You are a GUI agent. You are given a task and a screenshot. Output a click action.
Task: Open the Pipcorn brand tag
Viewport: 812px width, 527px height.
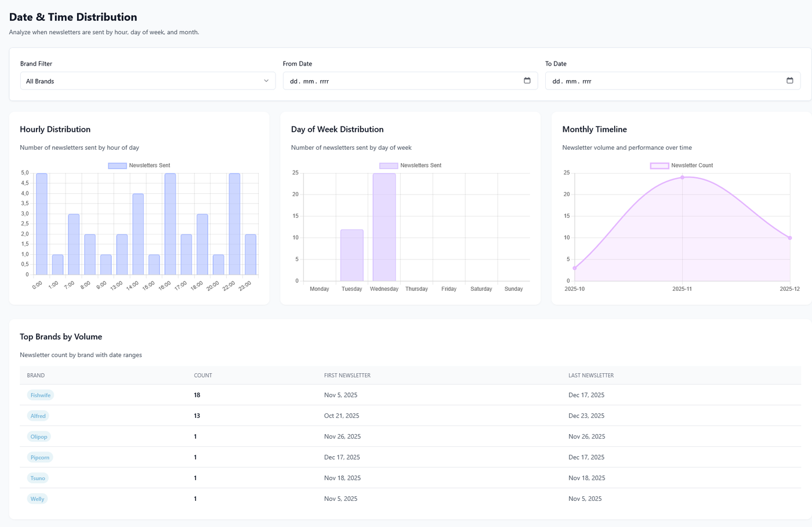[x=40, y=457]
